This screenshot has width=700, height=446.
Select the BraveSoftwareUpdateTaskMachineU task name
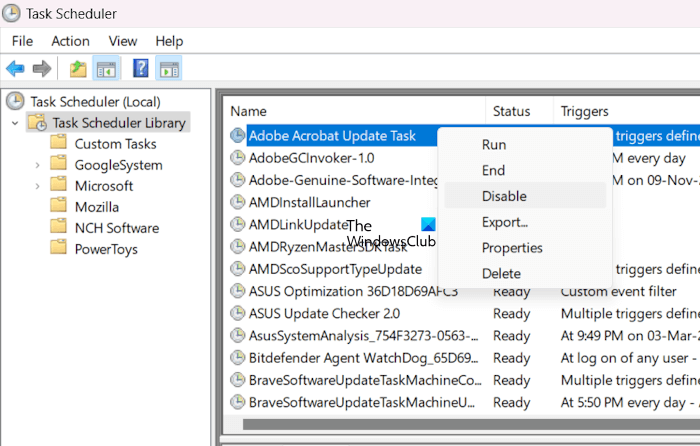pyautogui.click(x=362, y=402)
